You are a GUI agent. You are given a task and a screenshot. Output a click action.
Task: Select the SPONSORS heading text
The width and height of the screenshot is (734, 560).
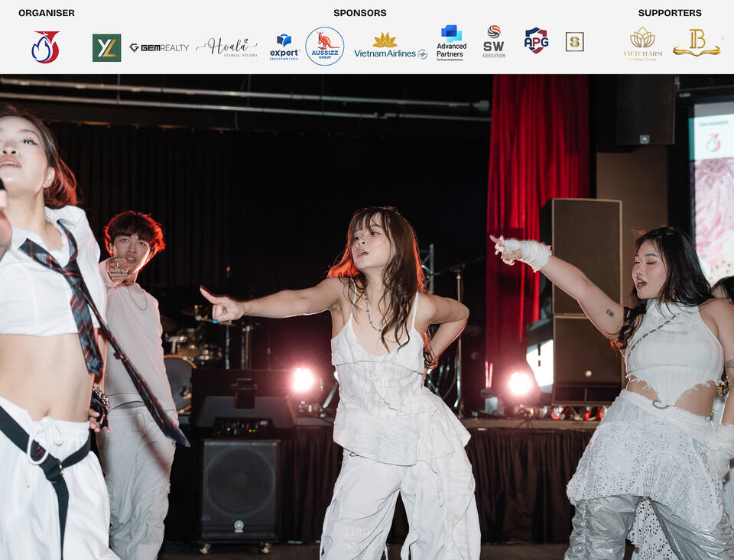point(360,13)
